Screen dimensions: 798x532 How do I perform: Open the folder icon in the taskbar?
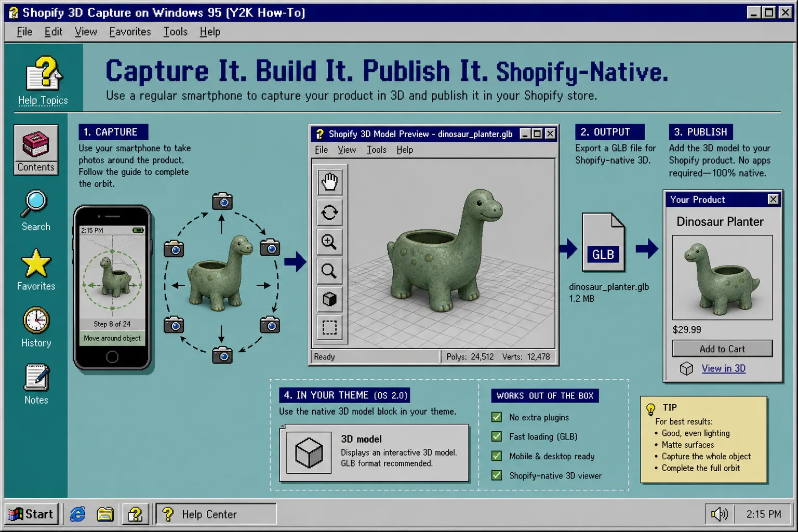point(105,514)
